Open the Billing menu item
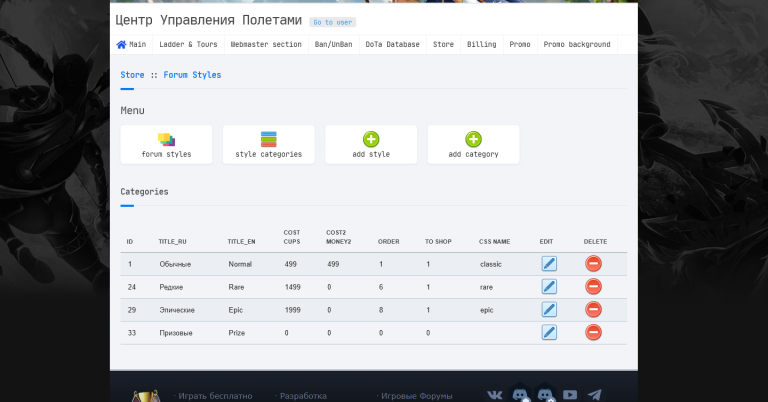 481,45
